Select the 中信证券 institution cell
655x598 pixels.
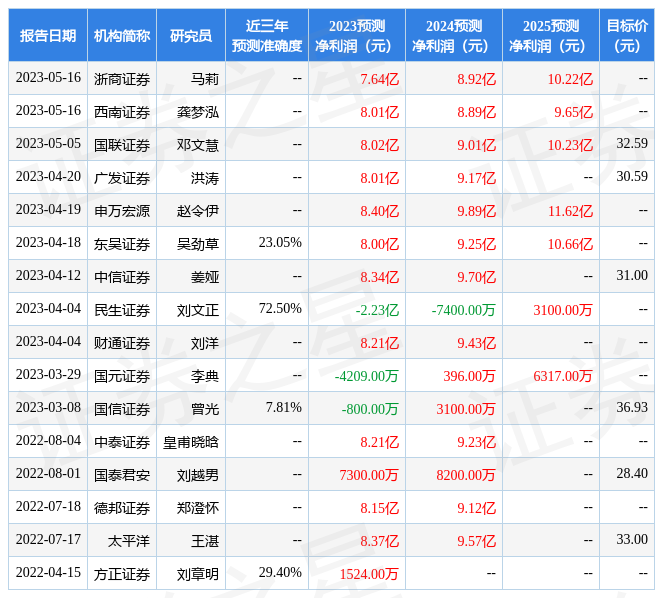[122, 277]
